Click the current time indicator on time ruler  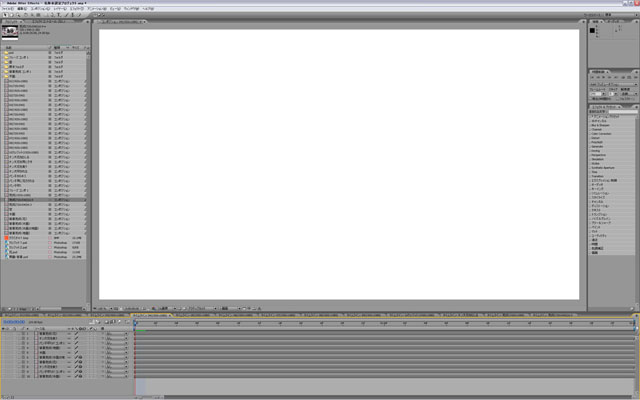(136, 323)
